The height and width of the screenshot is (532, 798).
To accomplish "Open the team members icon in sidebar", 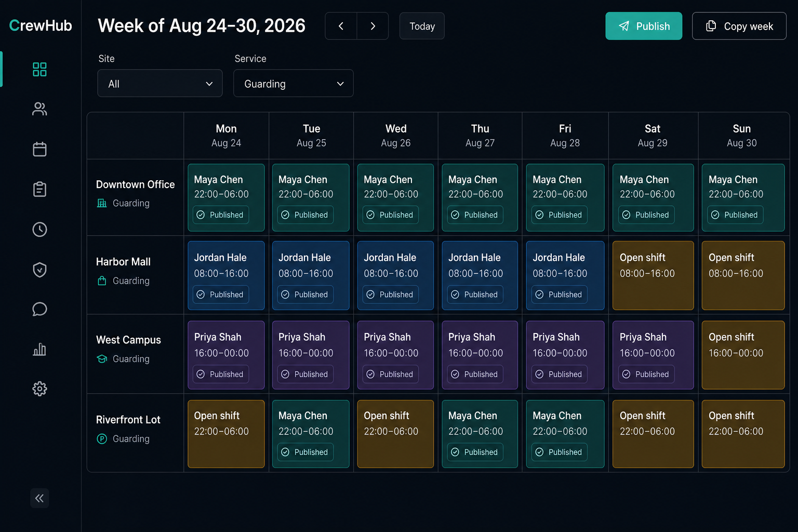I will point(39,109).
